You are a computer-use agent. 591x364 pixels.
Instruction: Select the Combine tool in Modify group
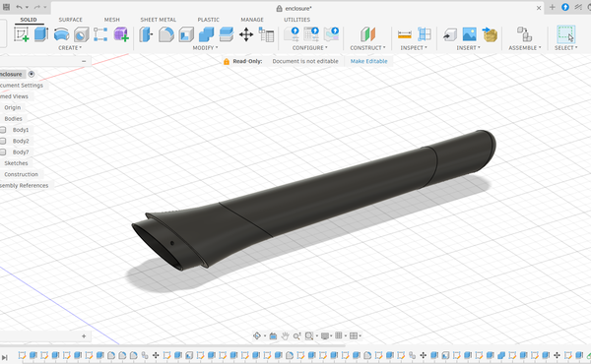[206, 34]
